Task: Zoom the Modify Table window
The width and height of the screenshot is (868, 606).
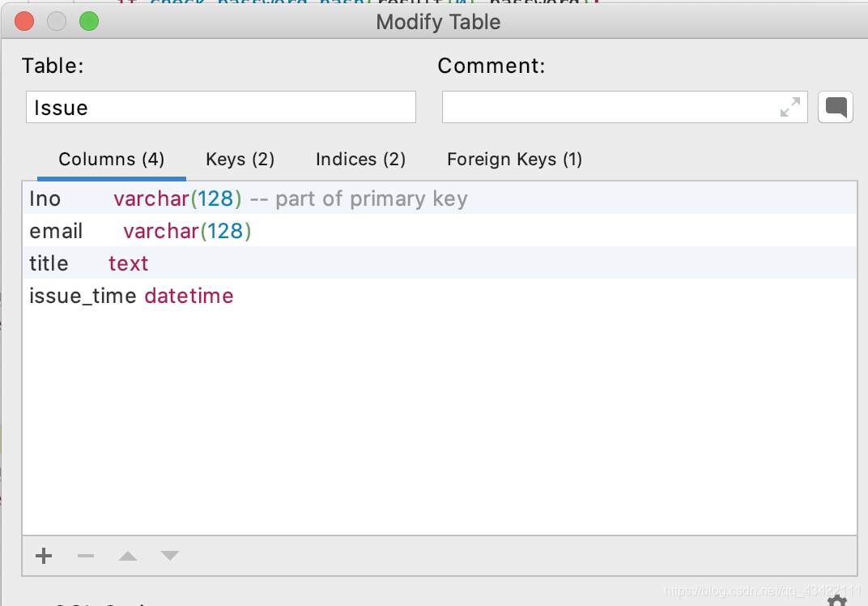Action: pos(89,22)
